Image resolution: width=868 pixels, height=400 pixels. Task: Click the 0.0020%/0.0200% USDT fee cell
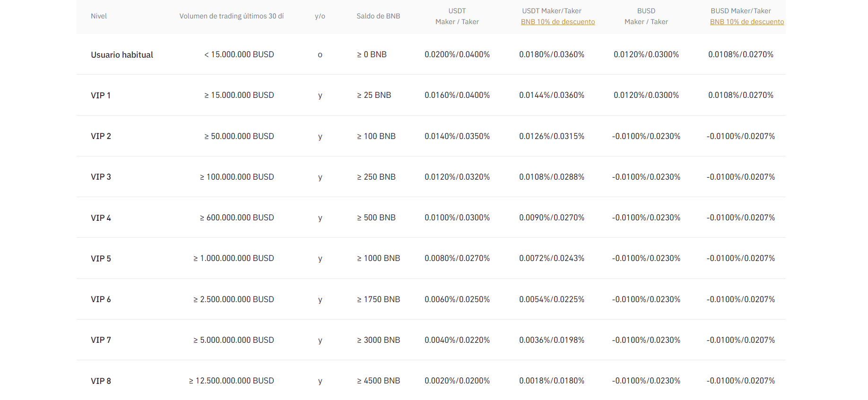click(457, 381)
